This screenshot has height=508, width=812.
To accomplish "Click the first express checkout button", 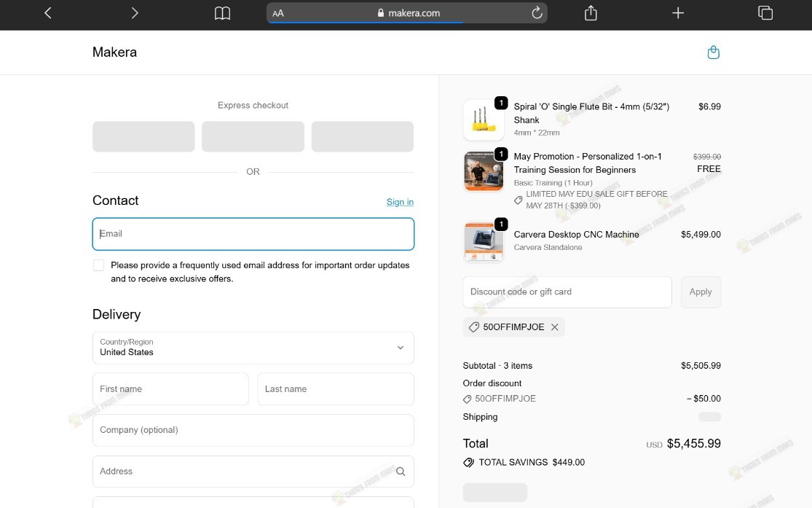I will pyautogui.click(x=143, y=137).
